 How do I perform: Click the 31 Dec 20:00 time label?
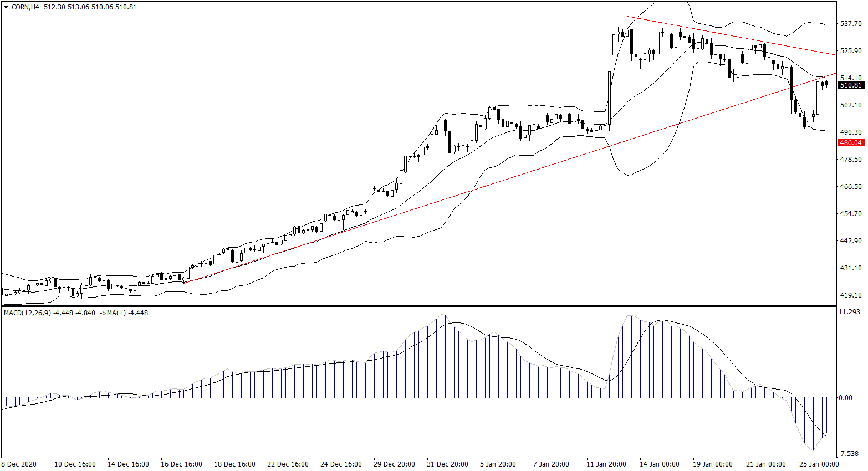tap(447, 464)
